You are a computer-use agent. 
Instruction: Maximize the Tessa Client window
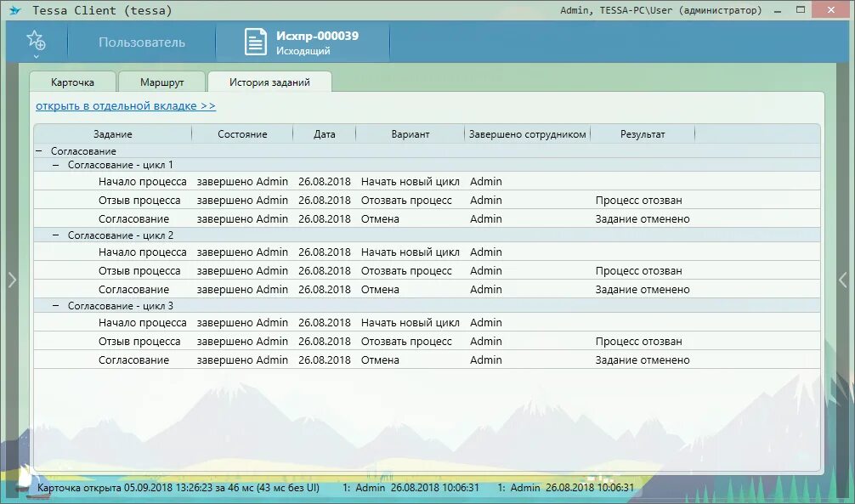(x=801, y=10)
